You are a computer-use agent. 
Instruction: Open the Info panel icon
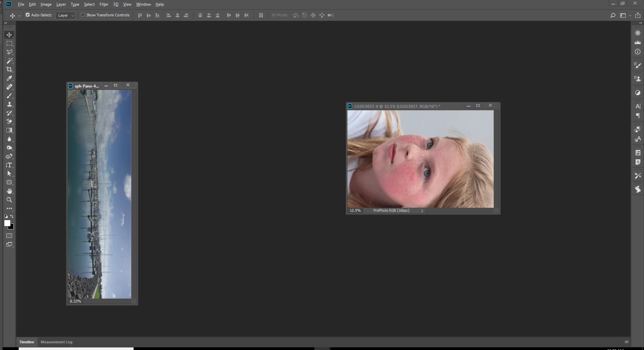pyautogui.click(x=638, y=52)
